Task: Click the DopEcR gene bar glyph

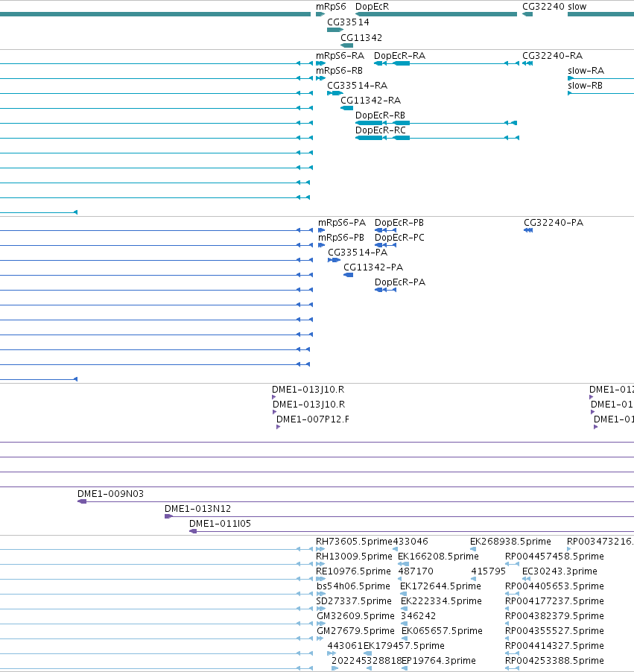Action: (436, 14)
